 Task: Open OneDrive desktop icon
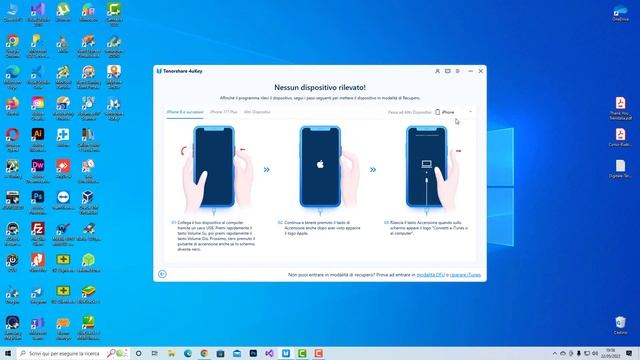620,13
